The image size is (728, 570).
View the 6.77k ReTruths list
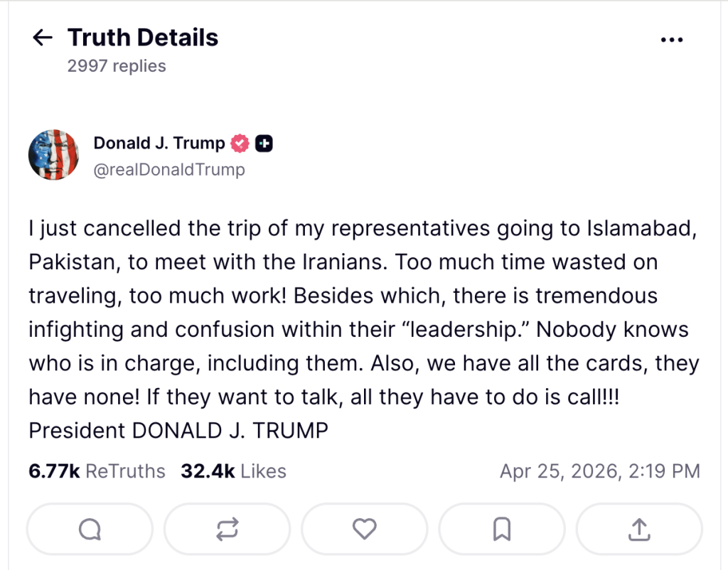97,471
